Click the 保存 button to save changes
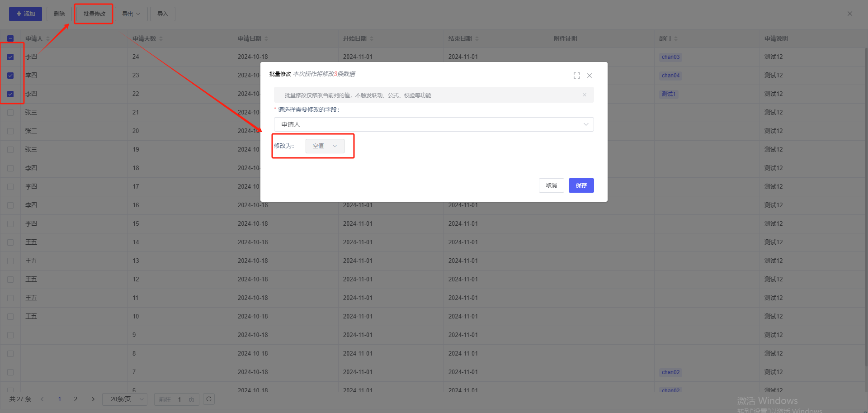 pos(581,185)
